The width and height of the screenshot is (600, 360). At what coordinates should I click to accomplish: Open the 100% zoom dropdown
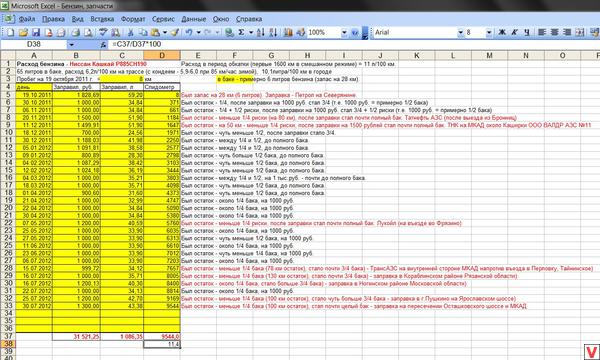pyautogui.click(x=344, y=33)
